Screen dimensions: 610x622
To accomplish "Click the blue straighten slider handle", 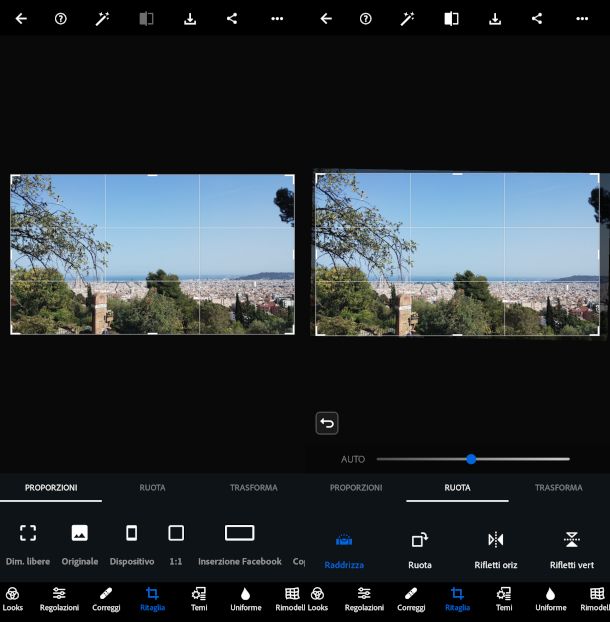I will pyautogui.click(x=471, y=459).
